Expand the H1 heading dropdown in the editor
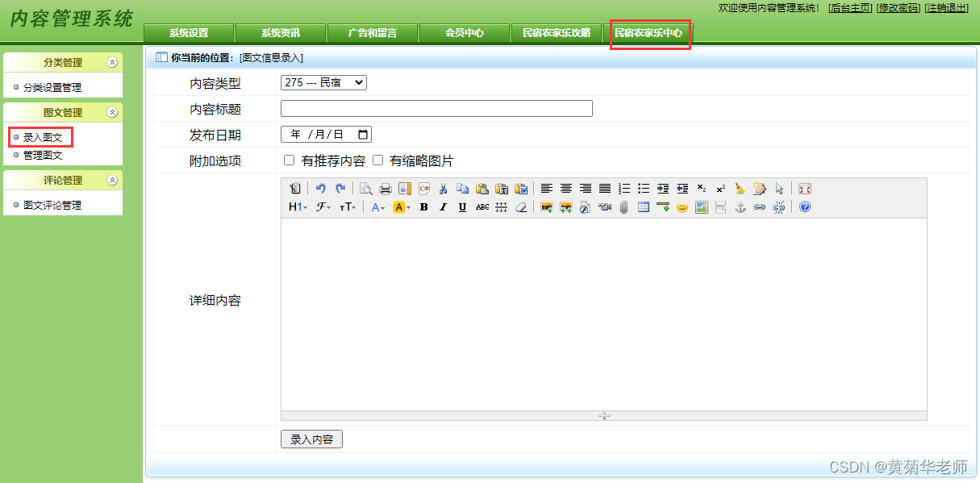The width and height of the screenshot is (980, 483). (296, 207)
